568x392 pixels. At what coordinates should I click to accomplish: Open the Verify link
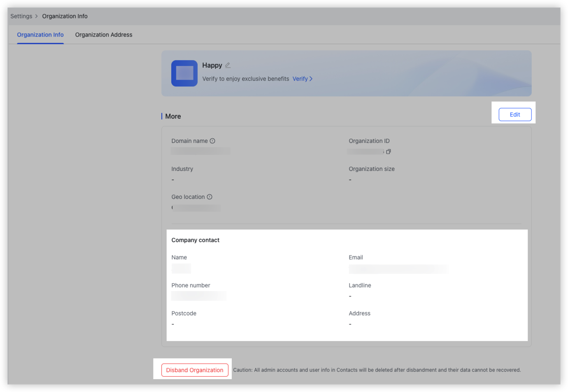(x=303, y=79)
